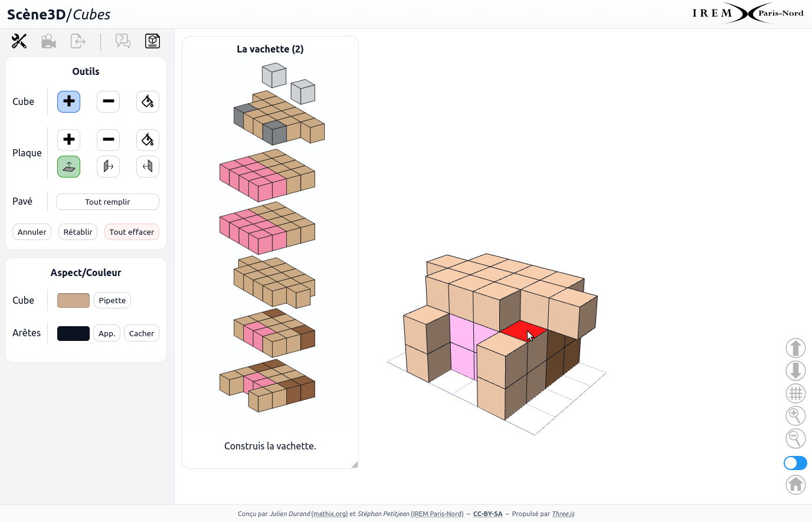Viewport: 812px width, 522px height.
Task: Click the zoom out magnifier icon
Action: click(x=795, y=438)
